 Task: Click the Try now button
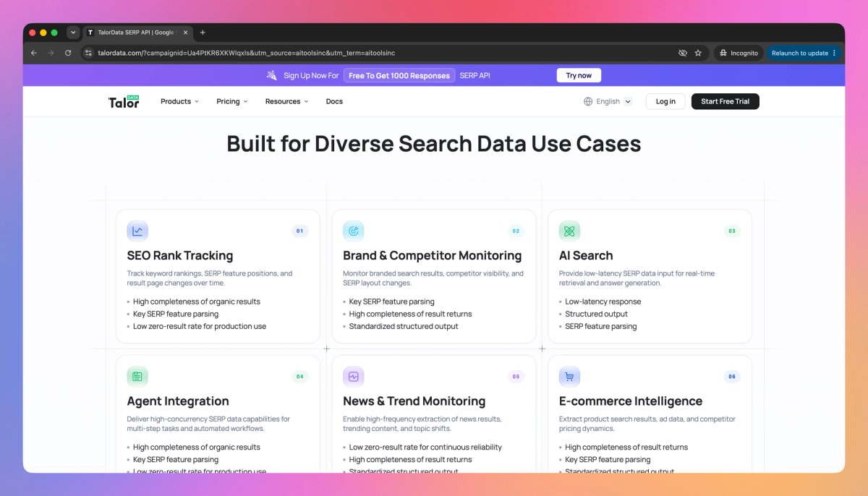579,75
